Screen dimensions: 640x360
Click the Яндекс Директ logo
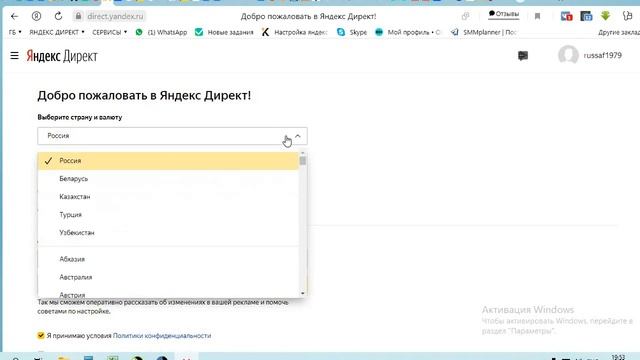click(x=62, y=56)
